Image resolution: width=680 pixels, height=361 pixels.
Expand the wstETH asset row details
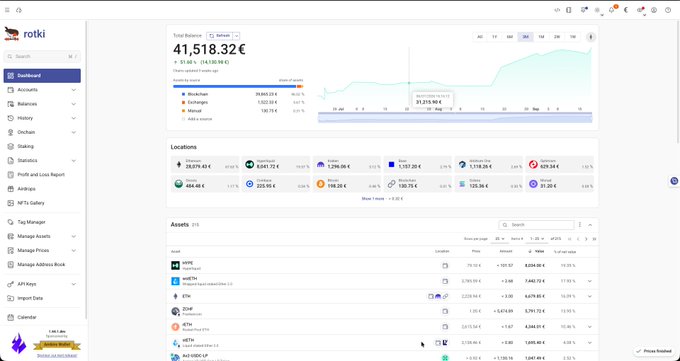pyautogui.click(x=590, y=281)
